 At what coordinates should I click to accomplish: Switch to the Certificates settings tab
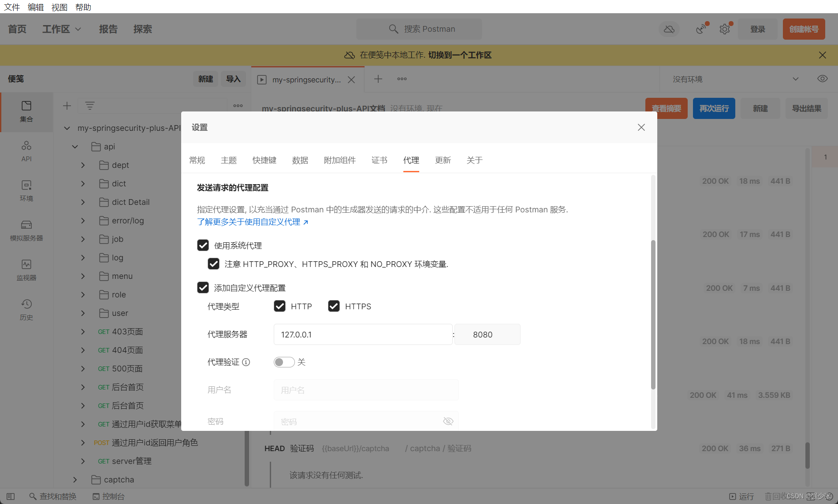pos(380,160)
